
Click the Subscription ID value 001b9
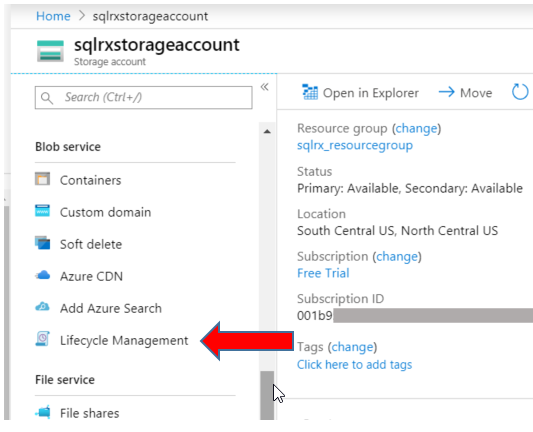tap(314, 316)
